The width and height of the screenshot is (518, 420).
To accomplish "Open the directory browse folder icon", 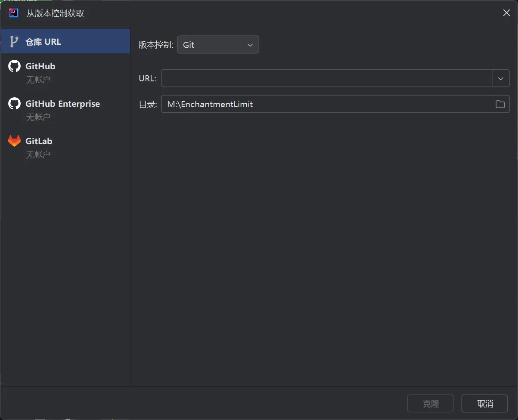I will click(x=500, y=104).
